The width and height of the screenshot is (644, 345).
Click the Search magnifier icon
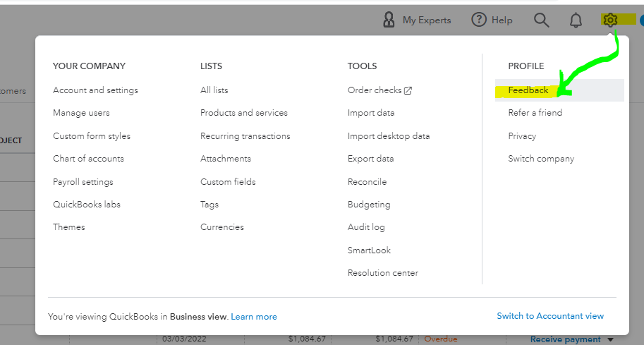tap(541, 20)
